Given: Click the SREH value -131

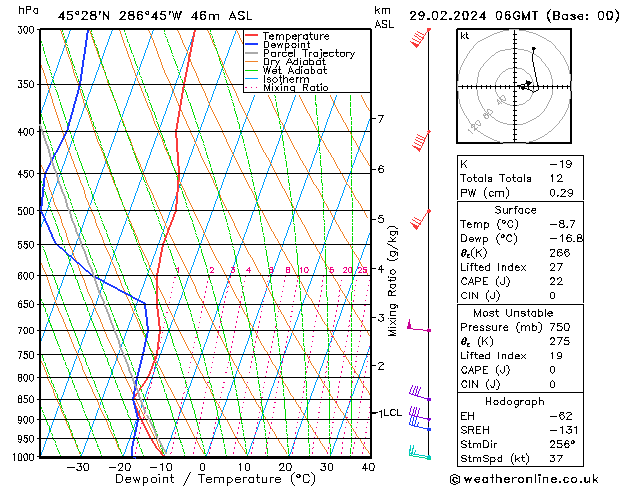Looking at the screenshot, I should [x=564, y=430].
